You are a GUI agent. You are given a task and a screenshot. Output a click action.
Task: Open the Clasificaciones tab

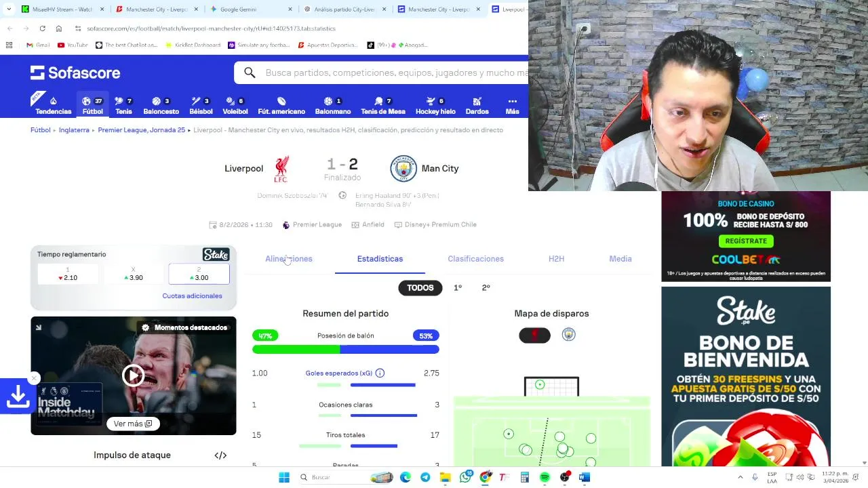pyautogui.click(x=475, y=259)
